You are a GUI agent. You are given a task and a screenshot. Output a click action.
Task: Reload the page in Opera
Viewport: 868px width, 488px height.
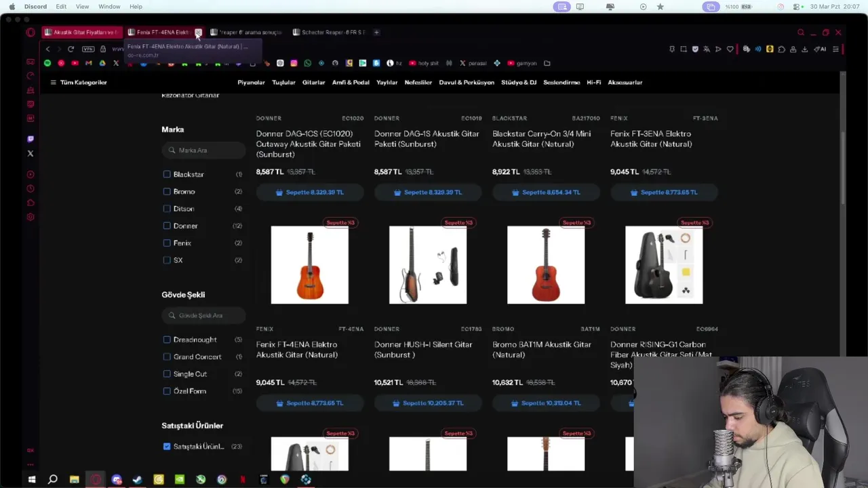point(71,49)
